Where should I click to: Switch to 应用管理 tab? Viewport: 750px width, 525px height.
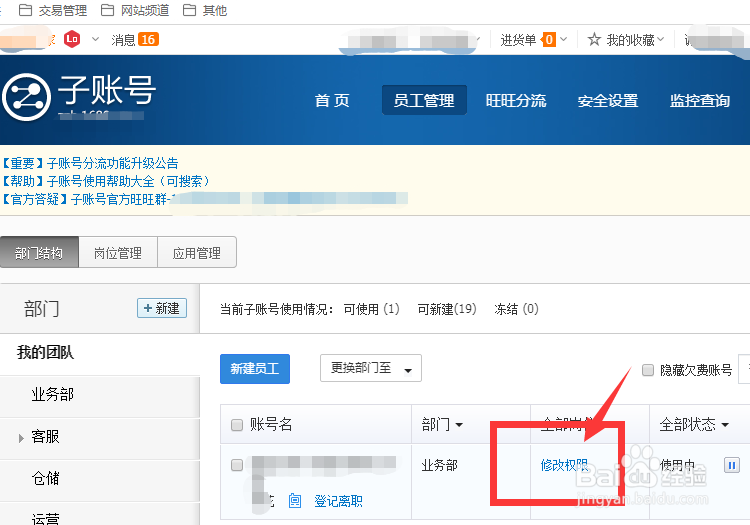click(x=197, y=252)
